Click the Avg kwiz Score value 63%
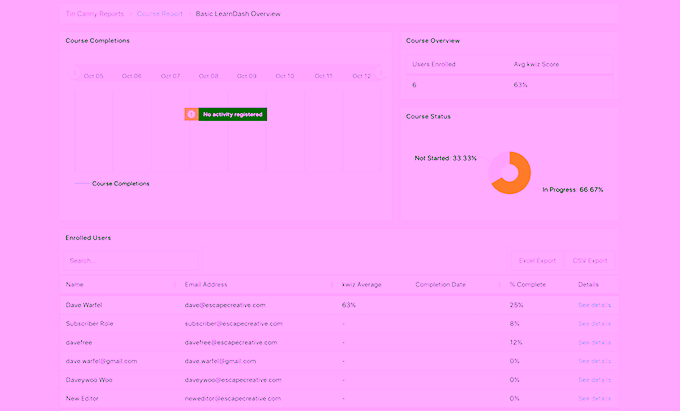This screenshot has height=411, width=680. [520, 85]
